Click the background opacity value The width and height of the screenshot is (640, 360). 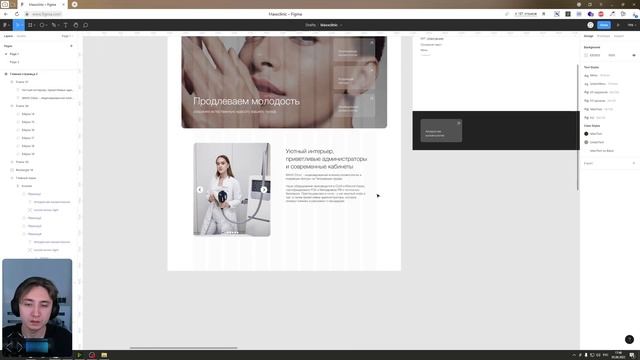(x=611, y=55)
